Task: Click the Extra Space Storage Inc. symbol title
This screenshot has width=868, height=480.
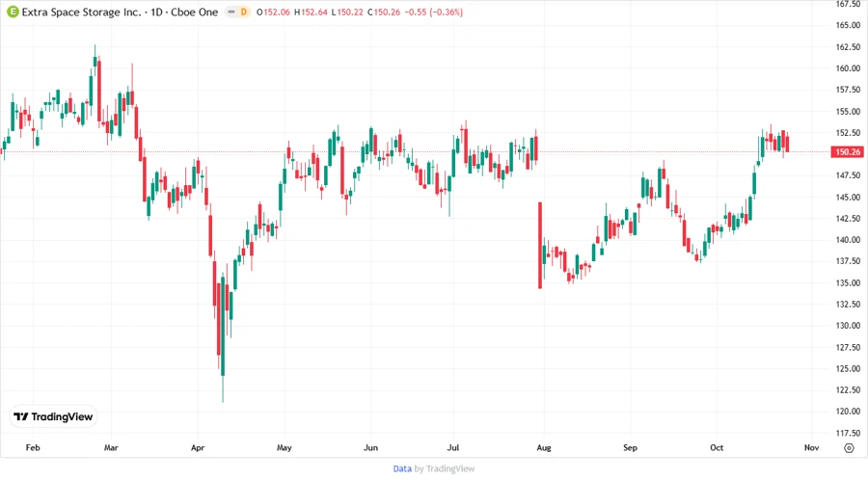Action: pyautogui.click(x=81, y=12)
